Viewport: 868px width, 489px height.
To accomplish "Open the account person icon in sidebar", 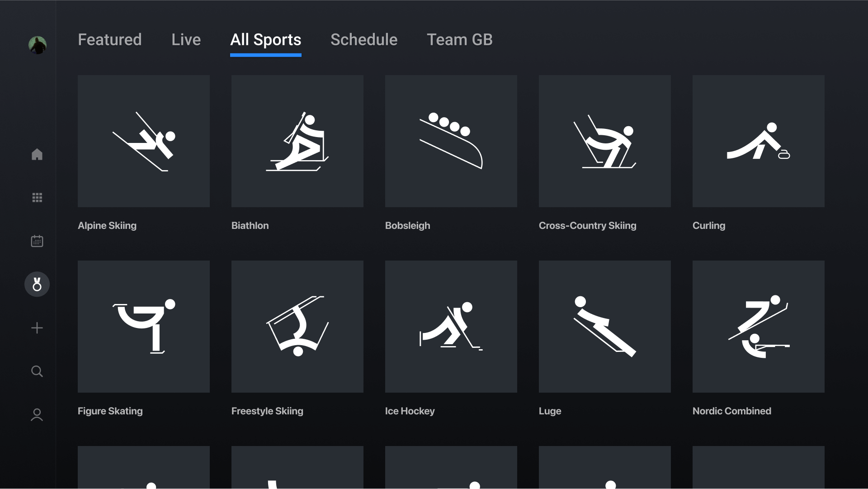I will (37, 415).
